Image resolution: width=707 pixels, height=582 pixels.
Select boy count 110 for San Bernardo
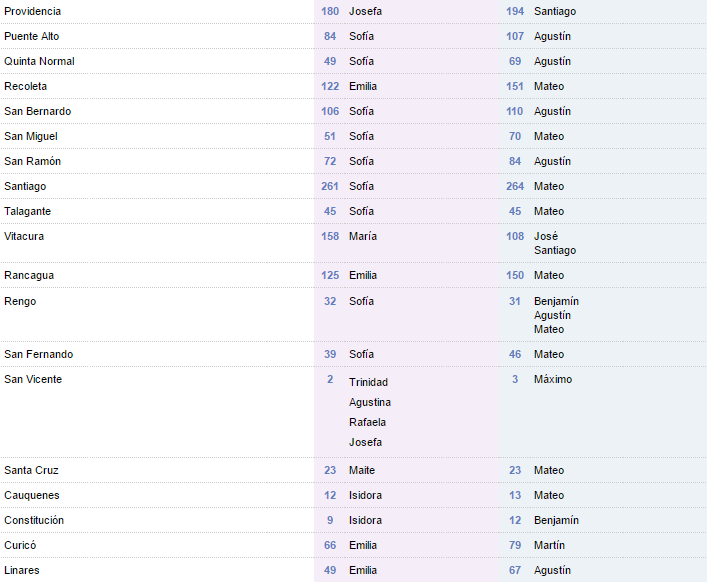(x=515, y=111)
